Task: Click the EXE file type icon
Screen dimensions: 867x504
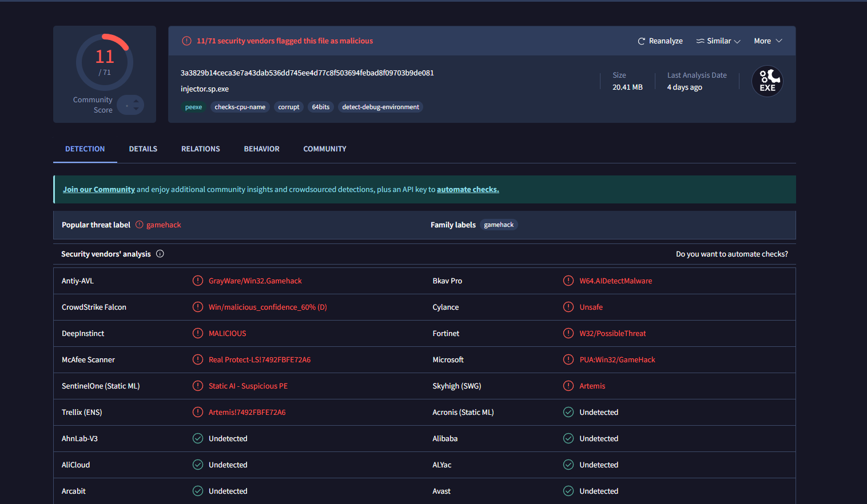Action: (x=767, y=81)
